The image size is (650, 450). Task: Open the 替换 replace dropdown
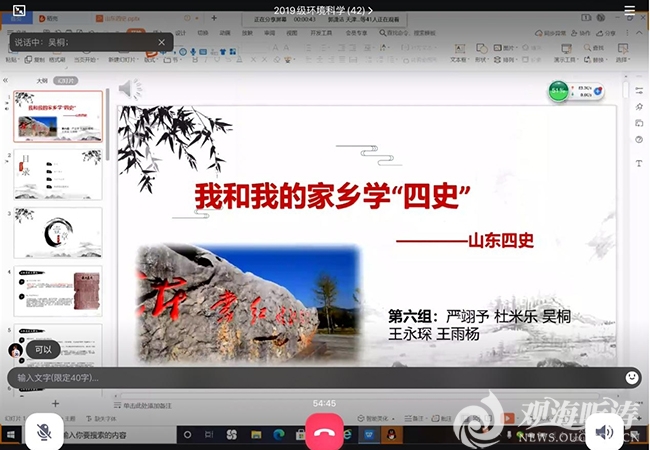(x=595, y=60)
